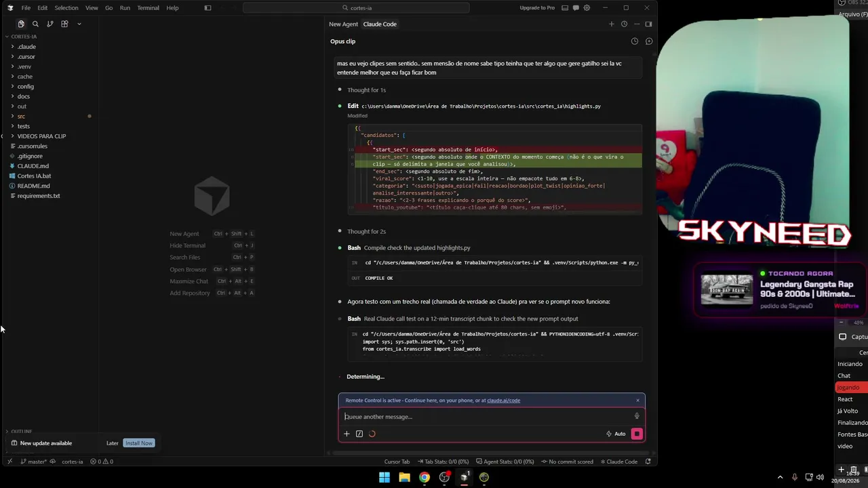
Task: Open the README.md file
Action: tap(34, 186)
